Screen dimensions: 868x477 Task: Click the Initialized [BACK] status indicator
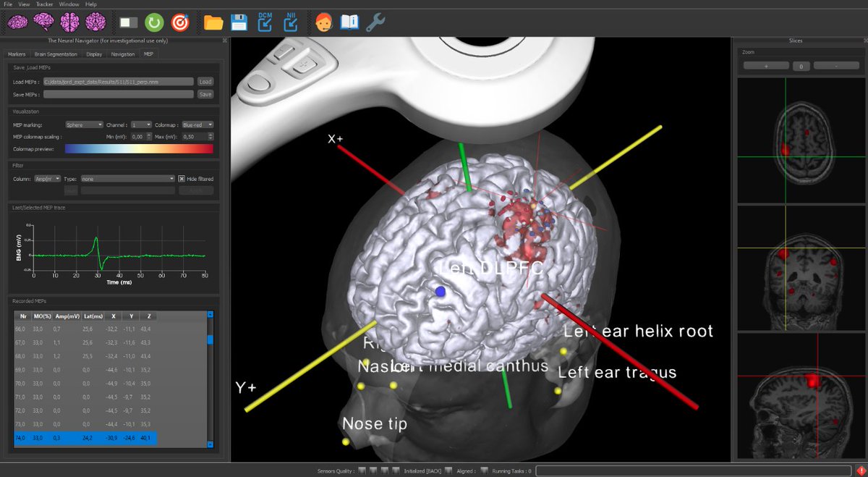(448, 470)
